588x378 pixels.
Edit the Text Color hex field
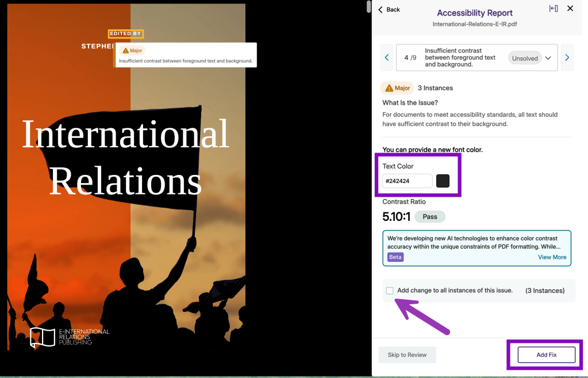(408, 181)
